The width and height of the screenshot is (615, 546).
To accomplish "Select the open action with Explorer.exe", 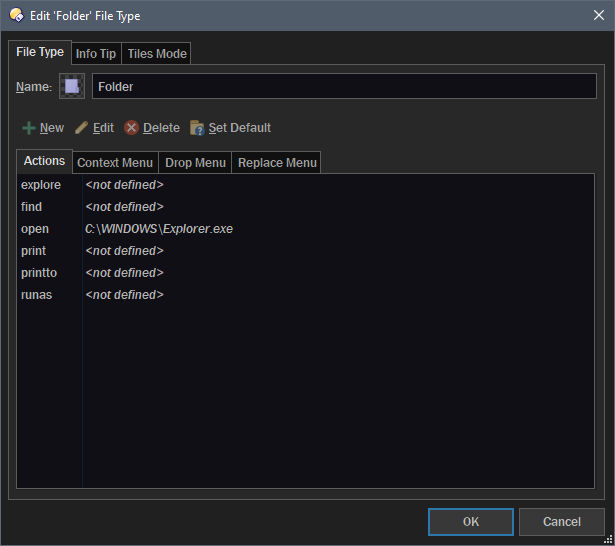I will click(x=158, y=229).
